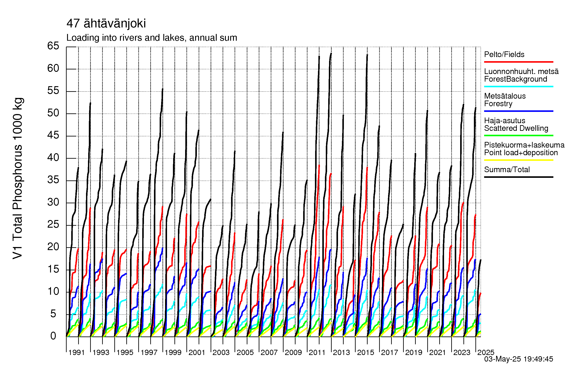This screenshot has width=588, height=370.
Task: Click the y-axis value 40
Action: click(53, 158)
